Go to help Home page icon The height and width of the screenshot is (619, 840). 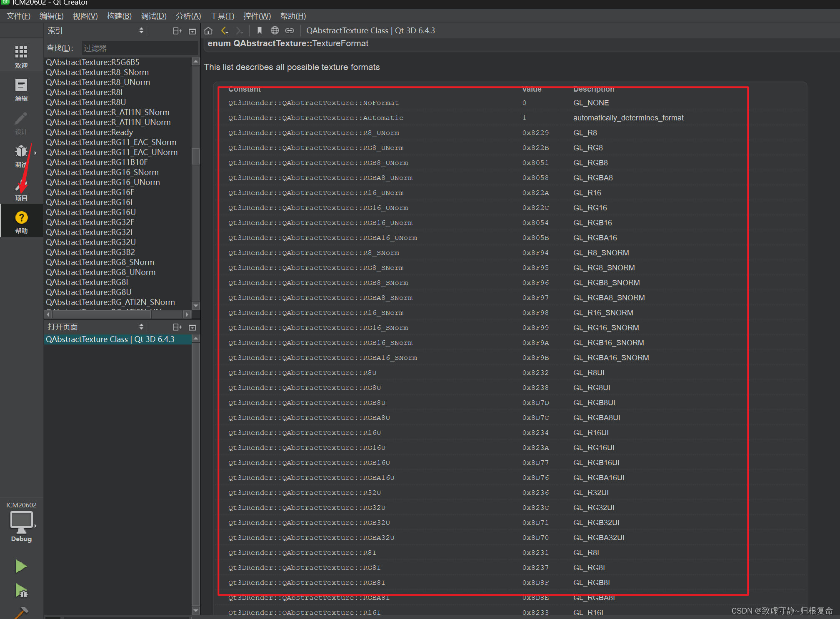[208, 31]
